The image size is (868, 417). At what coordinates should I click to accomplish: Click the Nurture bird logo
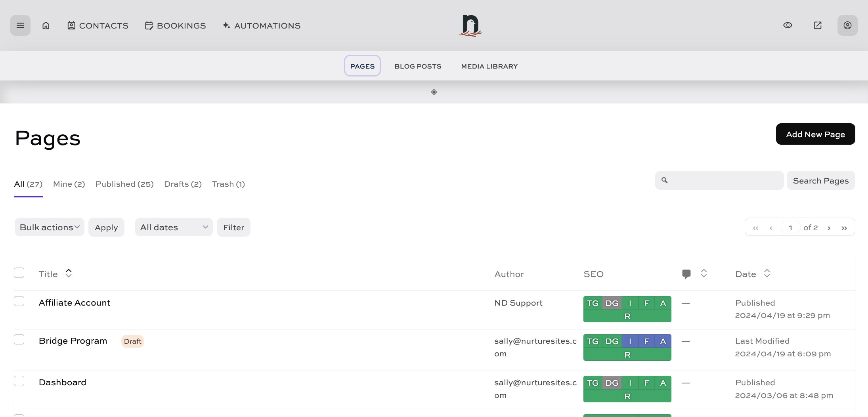pos(470,25)
